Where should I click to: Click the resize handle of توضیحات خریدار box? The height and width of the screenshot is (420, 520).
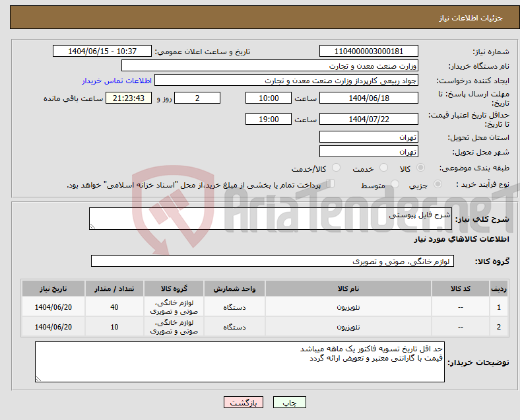click(38, 378)
